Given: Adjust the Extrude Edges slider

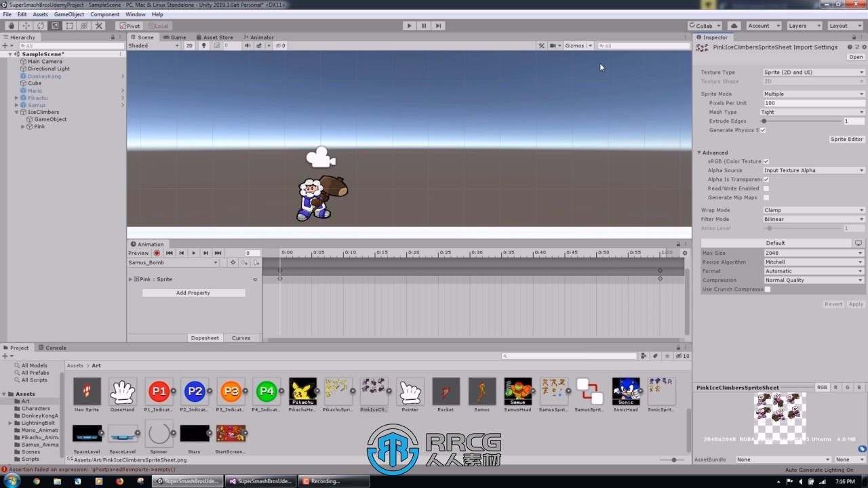Looking at the screenshot, I should point(802,121).
